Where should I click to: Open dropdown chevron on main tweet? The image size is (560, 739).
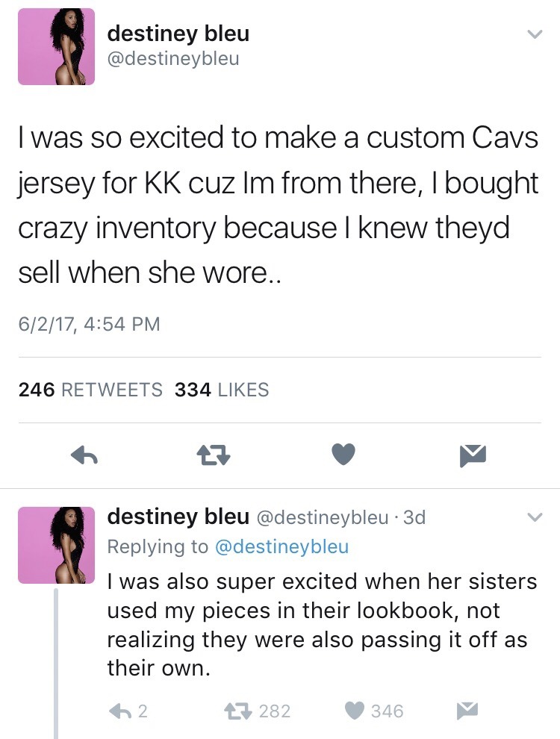(533, 34)
